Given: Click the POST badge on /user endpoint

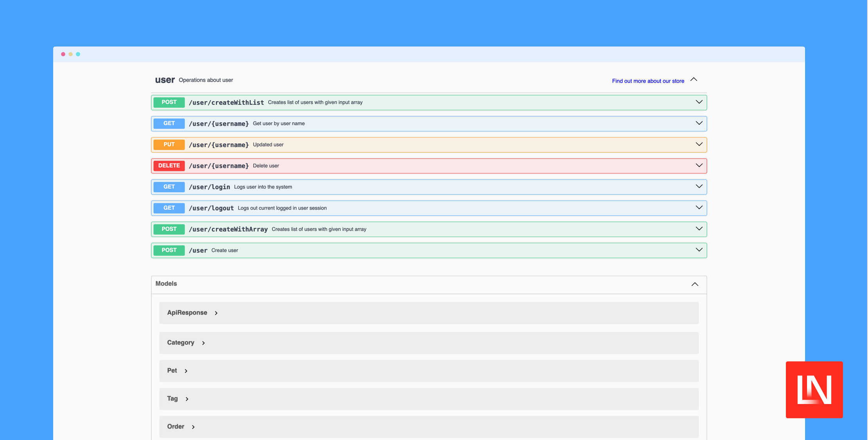Looking at the screenshot, I should click(169, 250).
